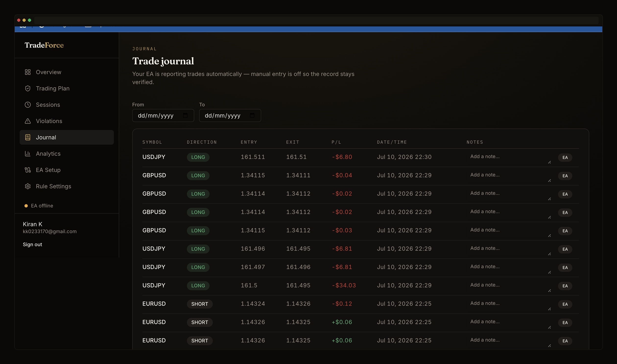Click the EA badge on the -$6.80 row
The image size is (617, 364).
pyautogui.click(x=565, y=158)
